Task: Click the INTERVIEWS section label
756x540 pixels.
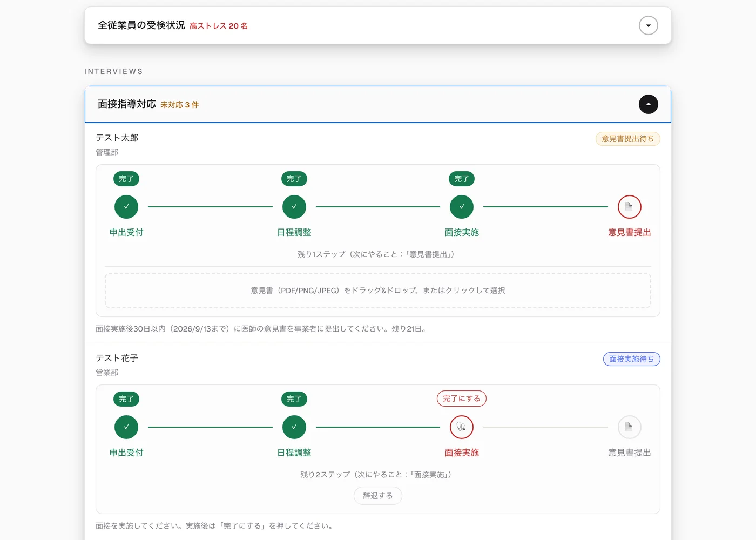Action: tap(114, 71)
